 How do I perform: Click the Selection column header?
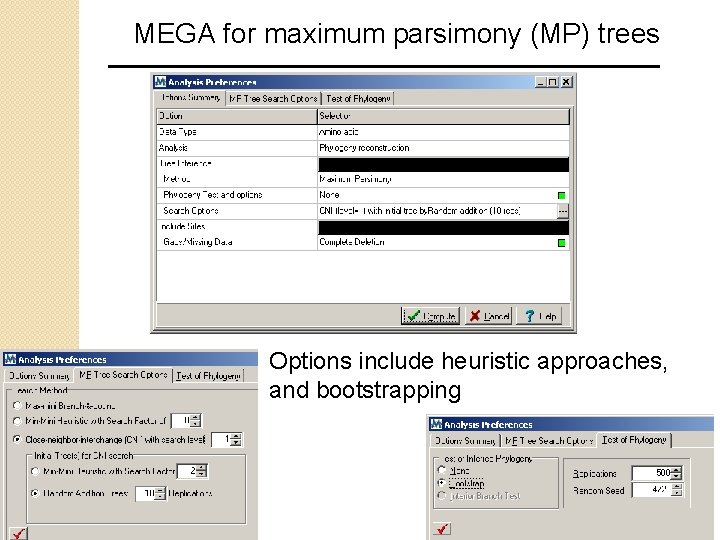click(x=443, y=116)
